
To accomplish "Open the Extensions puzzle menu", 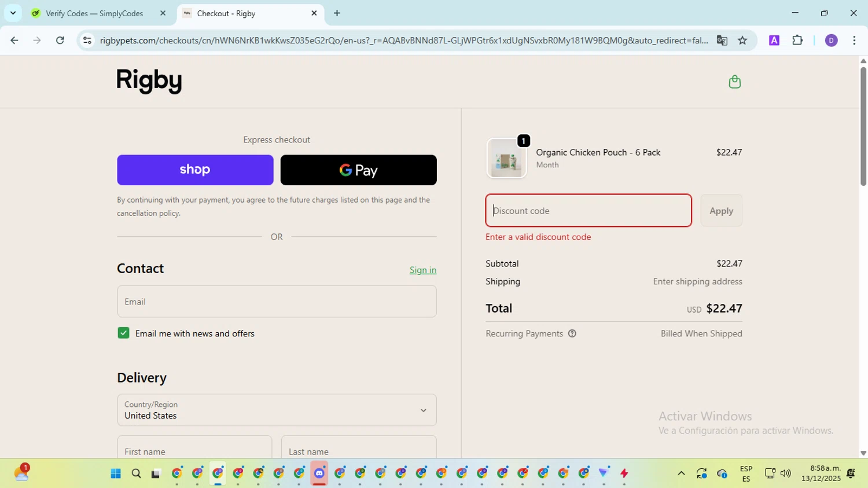I will pyautogui.click(x=797, y=41).
